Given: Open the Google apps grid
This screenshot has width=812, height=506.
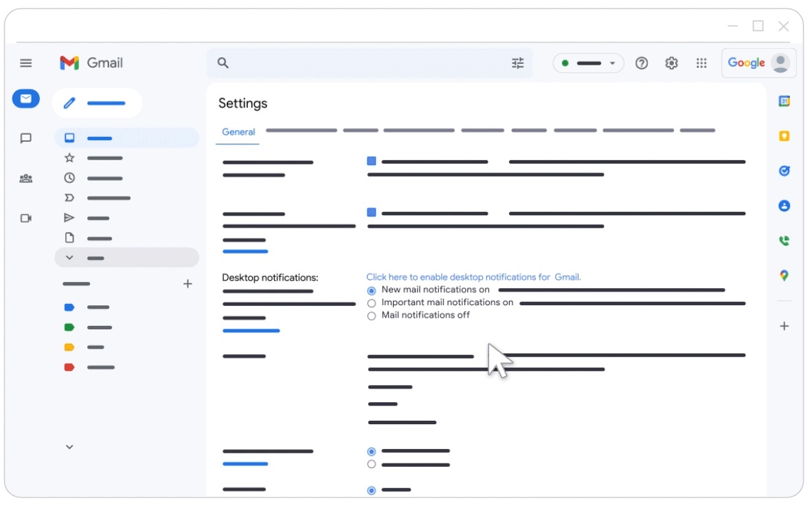Looking at the screenshot, I should (x=701, y=63).
